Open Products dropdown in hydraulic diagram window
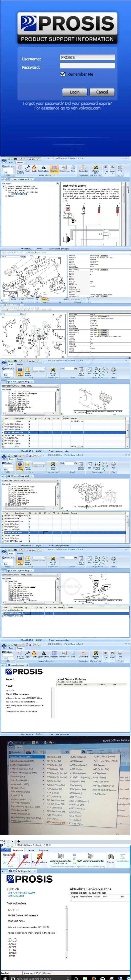The height and width of the screenshot is (980, 131). pyautogui.click(x=8, y=167)
